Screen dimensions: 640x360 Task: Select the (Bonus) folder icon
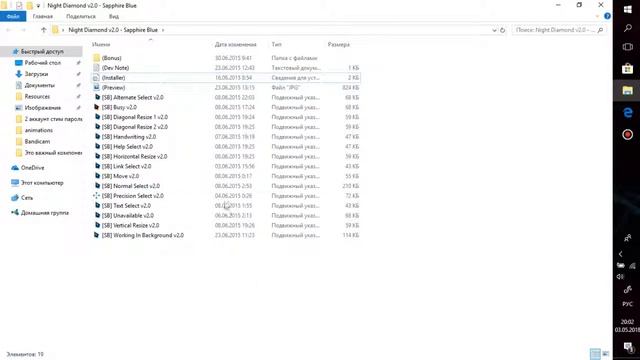tap(96, 58)
